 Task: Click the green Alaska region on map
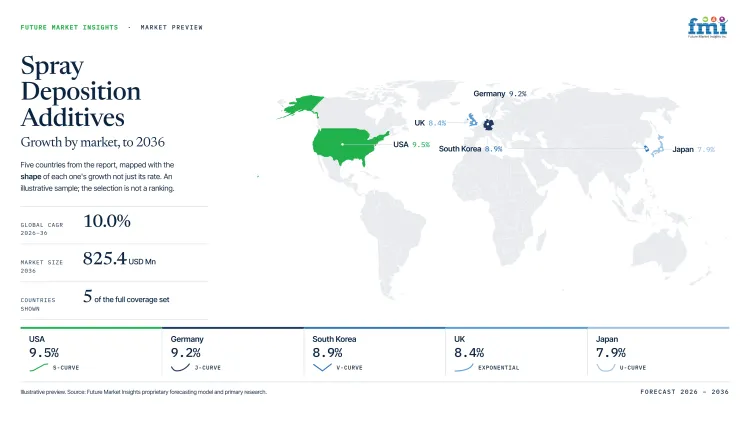tap(301, 106)
